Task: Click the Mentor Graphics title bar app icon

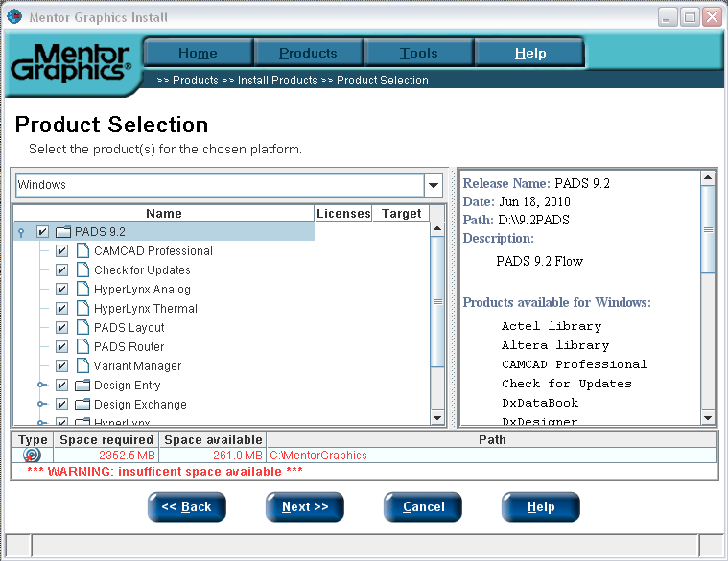Action: (14, 16)
